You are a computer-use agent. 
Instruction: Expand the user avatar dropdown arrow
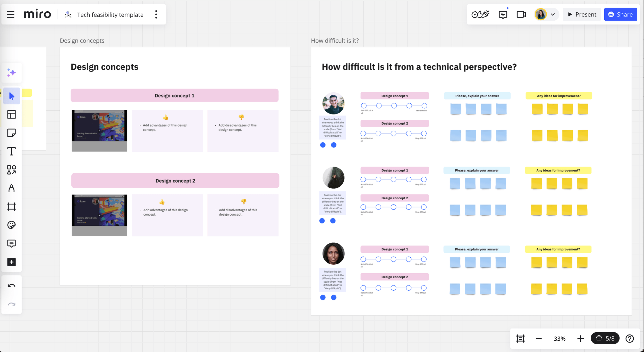pos(553,14)
